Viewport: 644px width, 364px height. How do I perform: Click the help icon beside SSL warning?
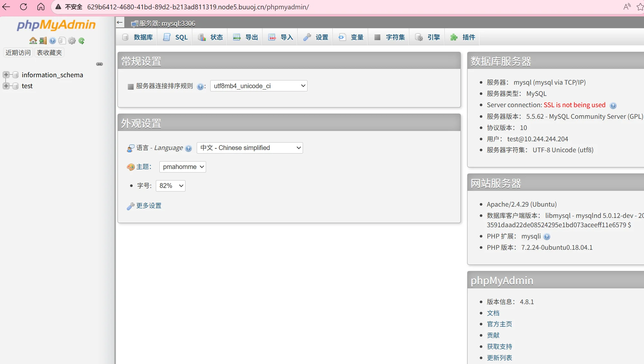pyautogui.click(x=613, y=106)
